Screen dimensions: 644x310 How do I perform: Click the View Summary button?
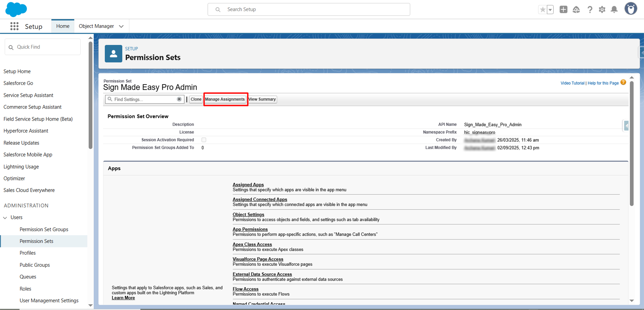click(x=262, y=99)
